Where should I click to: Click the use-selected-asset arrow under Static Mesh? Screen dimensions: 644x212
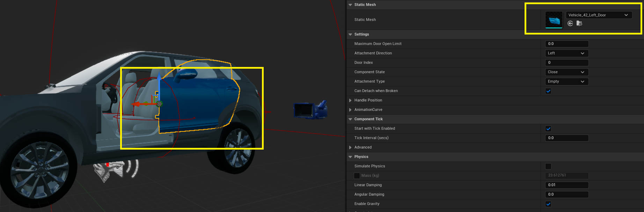(570, 23)
